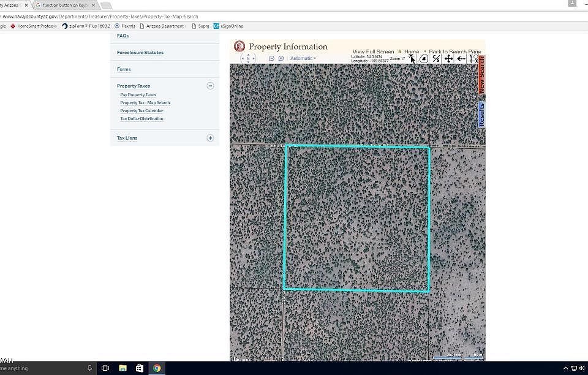Click Property Tax - Map Search link

click(145, 103)
